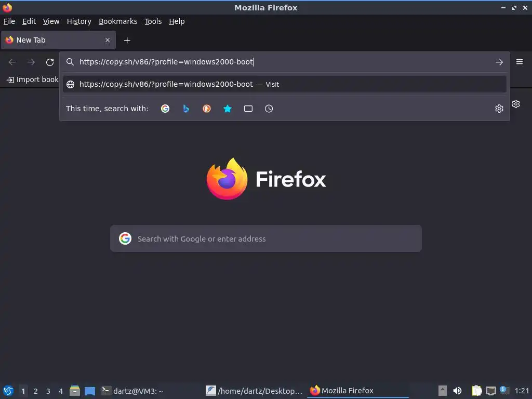This screenshot has width=532, height=399.
Task: Switch to workspace 1
Action: (x=23, y=391)
